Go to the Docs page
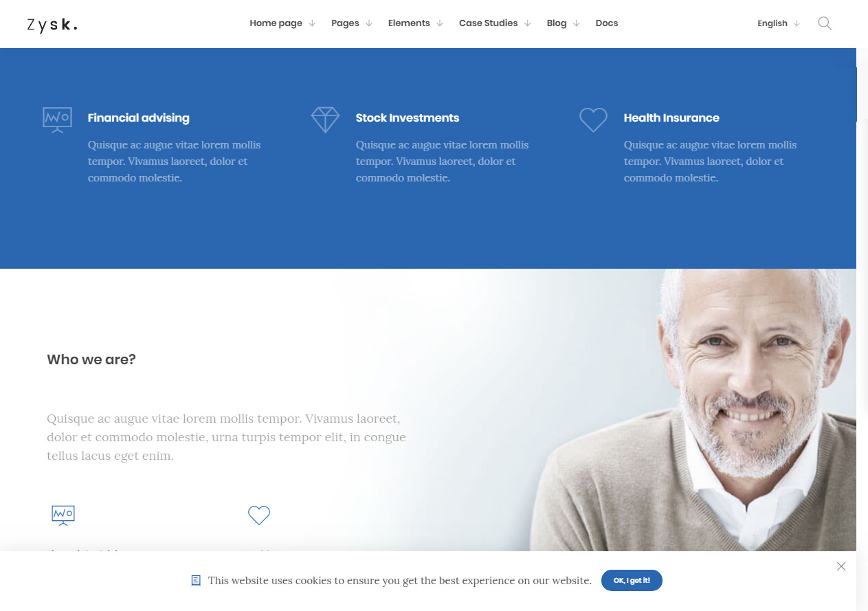The height and width of the screenshot is (611, 868). click(607, 23)
